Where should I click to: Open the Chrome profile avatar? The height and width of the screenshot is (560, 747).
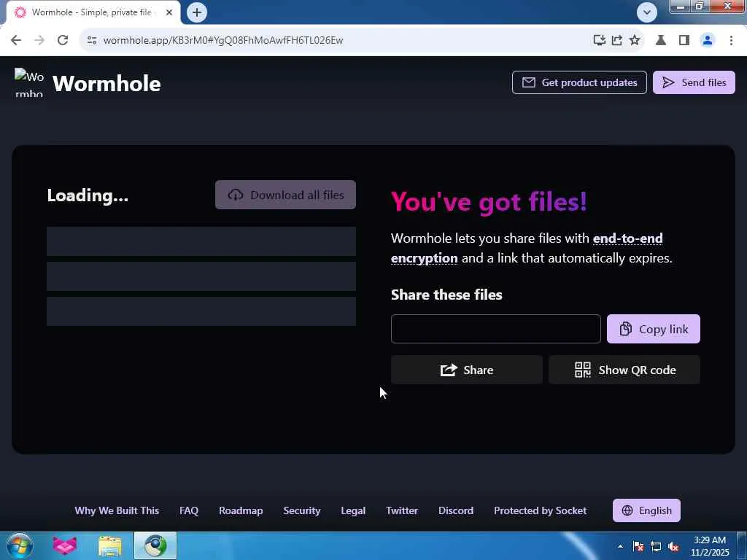(708, 40)
